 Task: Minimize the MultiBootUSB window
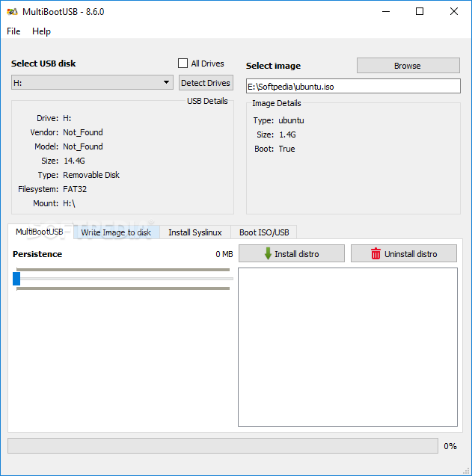[x=386, y=11]
